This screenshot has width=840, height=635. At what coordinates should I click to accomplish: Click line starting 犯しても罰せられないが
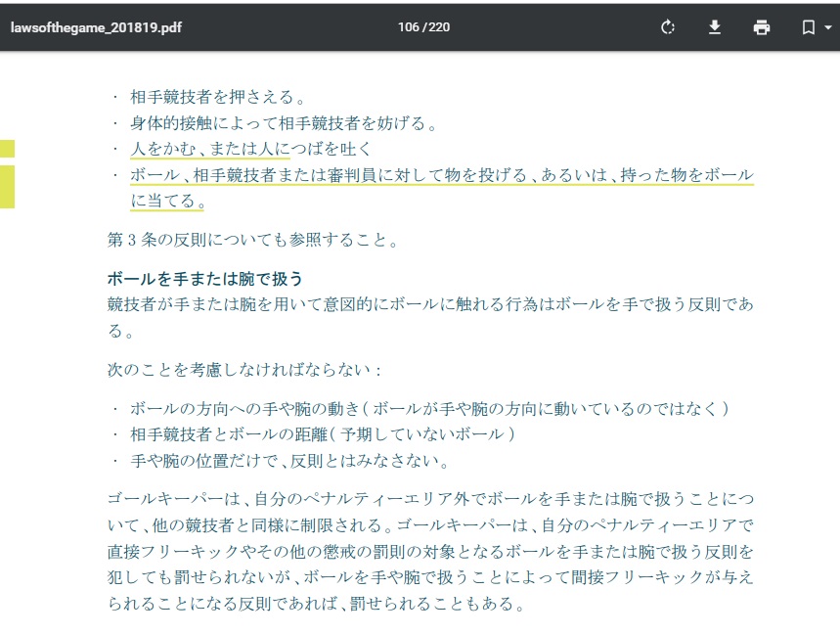click(x=430, y=577)
